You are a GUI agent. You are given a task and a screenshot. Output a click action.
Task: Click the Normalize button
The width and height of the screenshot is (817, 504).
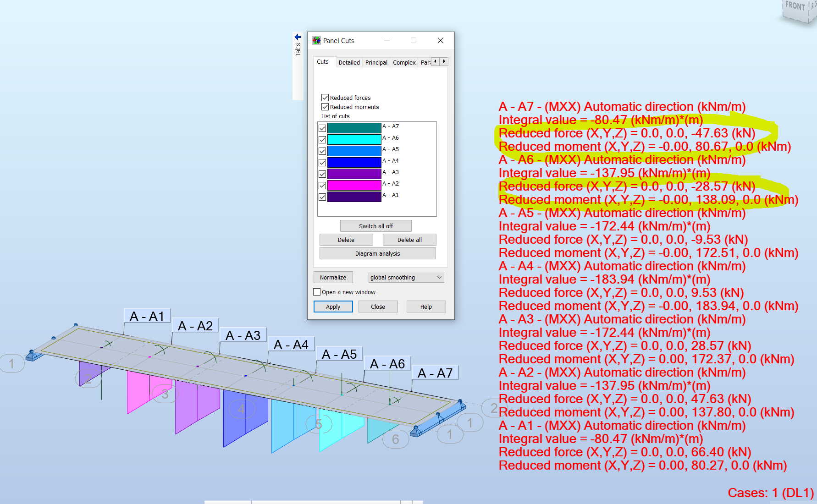(333, 277)
